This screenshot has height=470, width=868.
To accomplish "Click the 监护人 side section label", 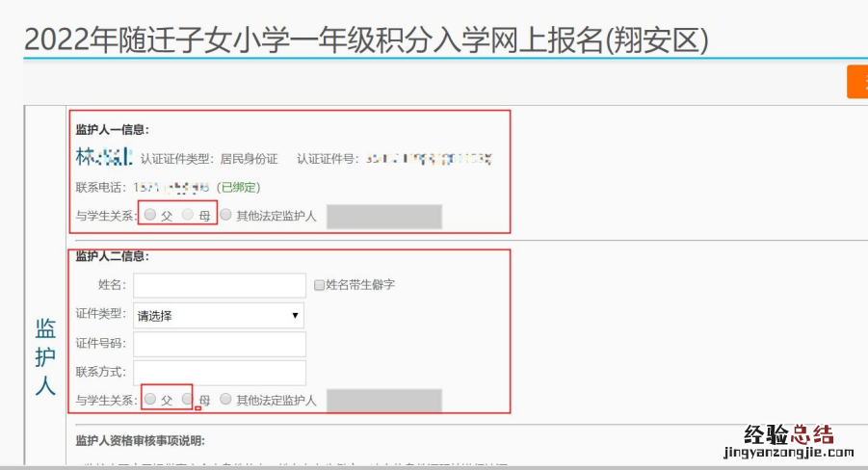I will (x=45, y=356).
